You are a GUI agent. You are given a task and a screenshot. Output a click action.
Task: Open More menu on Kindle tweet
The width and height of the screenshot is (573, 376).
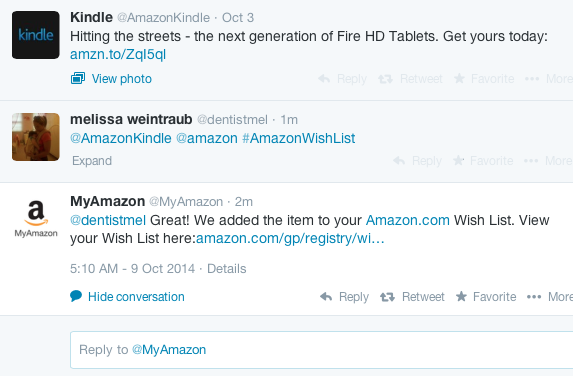coord(549,79)
